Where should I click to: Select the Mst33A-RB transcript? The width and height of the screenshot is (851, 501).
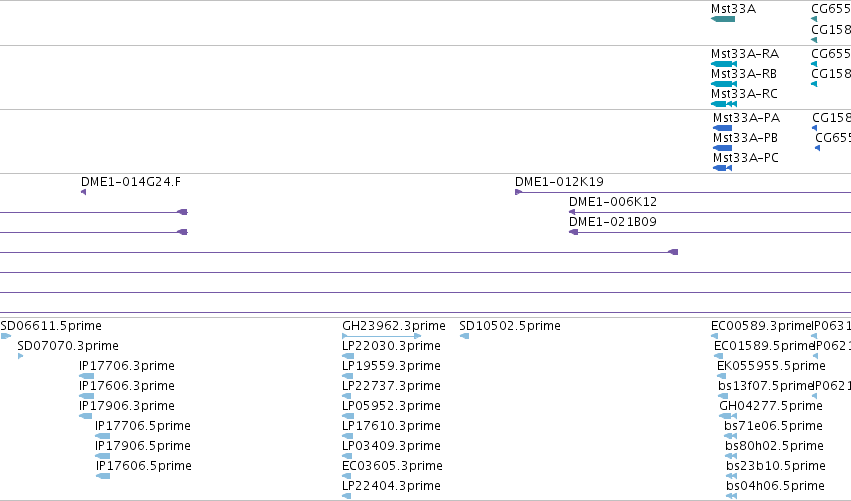point(724,84)
